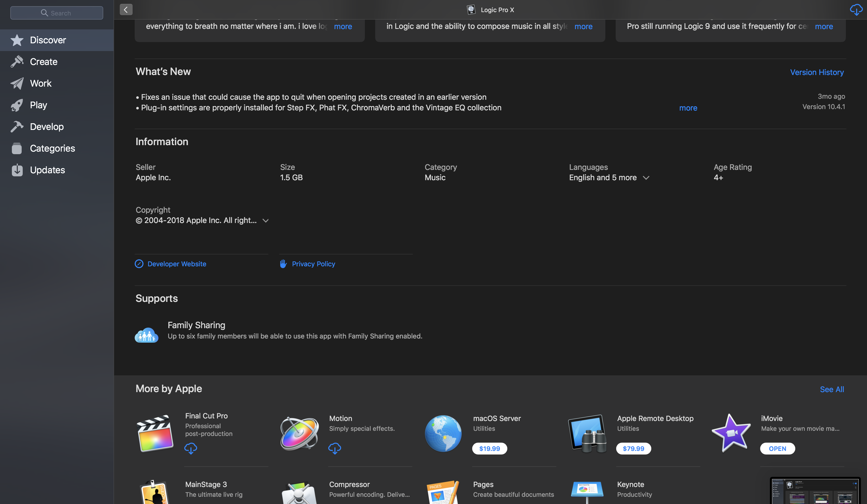Click the Search field

(x=57, y=13)
